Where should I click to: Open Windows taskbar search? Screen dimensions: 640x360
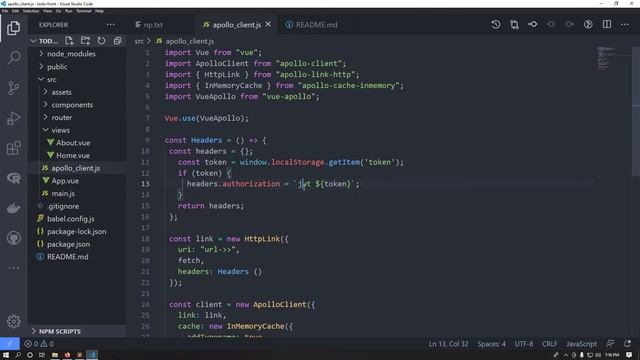[x=18, y=355]
